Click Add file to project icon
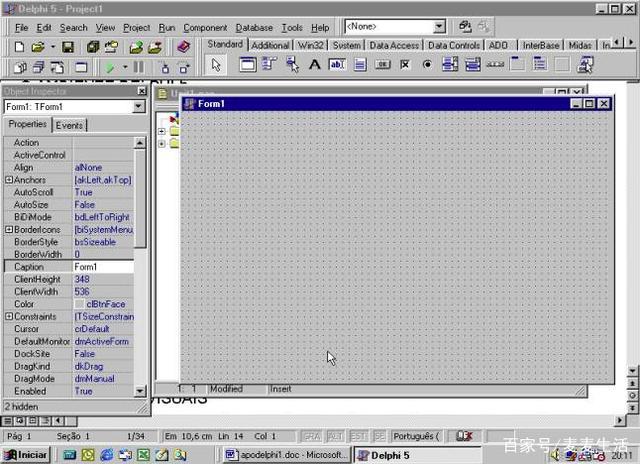 pos(136,47)
